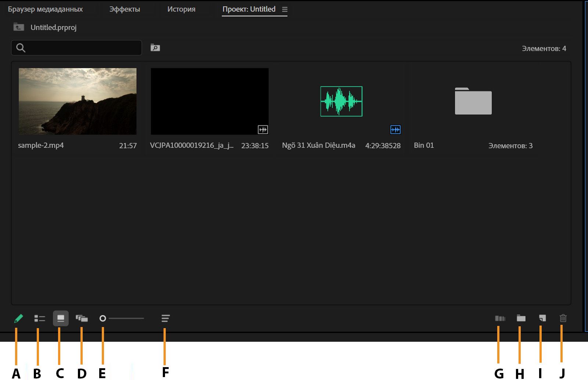Click duration 4:29:38528 of m4a clip

383,146
